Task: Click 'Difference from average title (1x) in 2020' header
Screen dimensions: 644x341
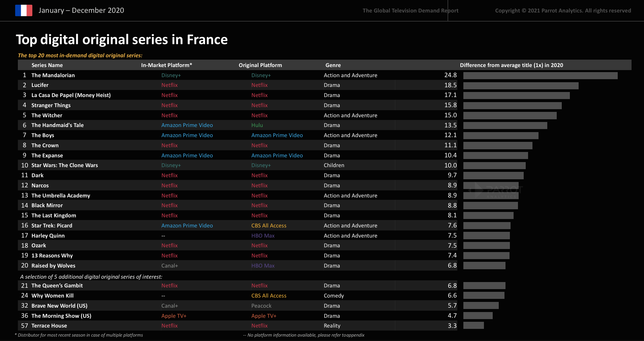Action: point(511,65)
